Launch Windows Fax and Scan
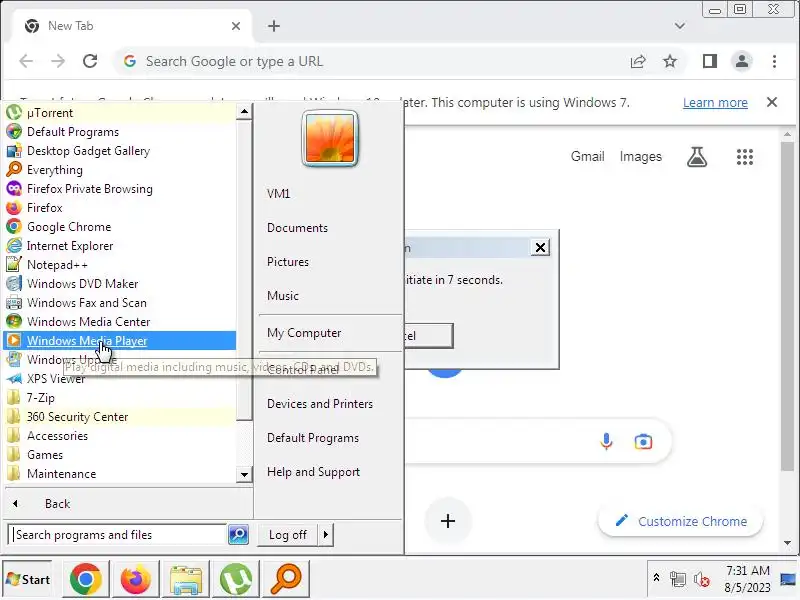The image size is (800, 600). point(120,303)
